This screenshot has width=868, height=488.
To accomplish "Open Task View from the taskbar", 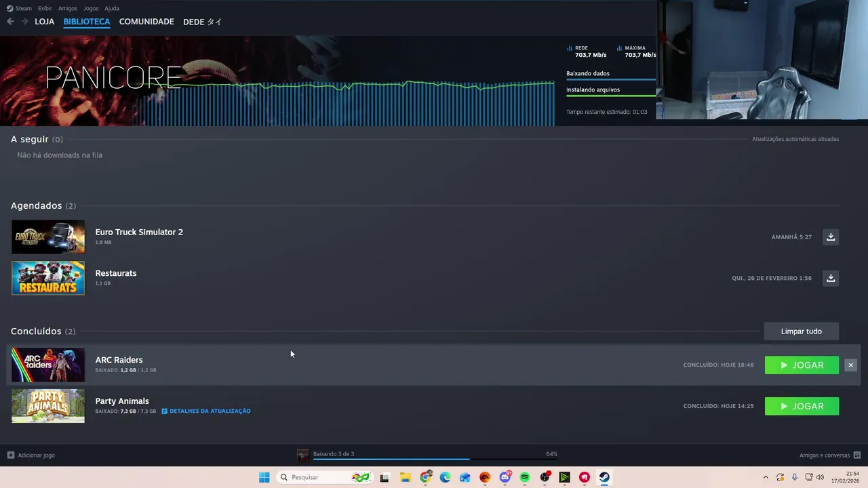I will pyautogui.click(x=384, y=477).
